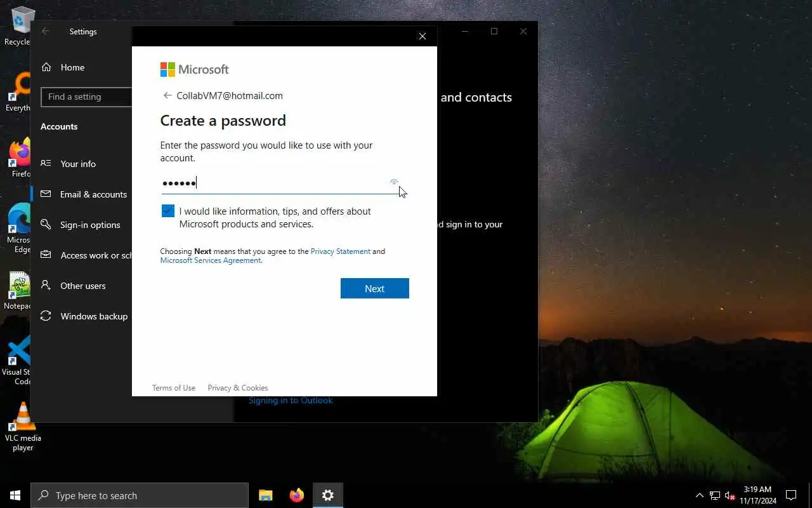Viewport: 812px width, 508px height.
Task: Click the CollabVM7@hotmail.com text
Action: [230, 96]
